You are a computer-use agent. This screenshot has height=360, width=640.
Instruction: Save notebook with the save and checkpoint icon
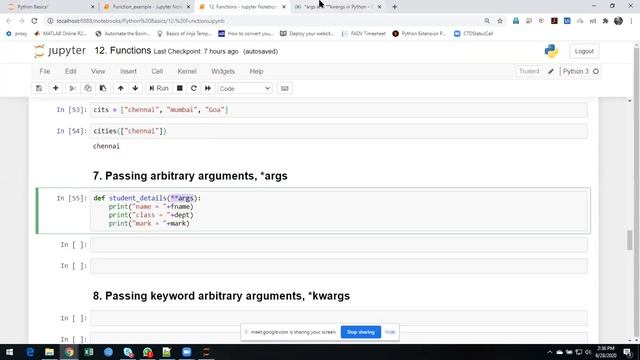pyautogui.click(x=39, y=88)
